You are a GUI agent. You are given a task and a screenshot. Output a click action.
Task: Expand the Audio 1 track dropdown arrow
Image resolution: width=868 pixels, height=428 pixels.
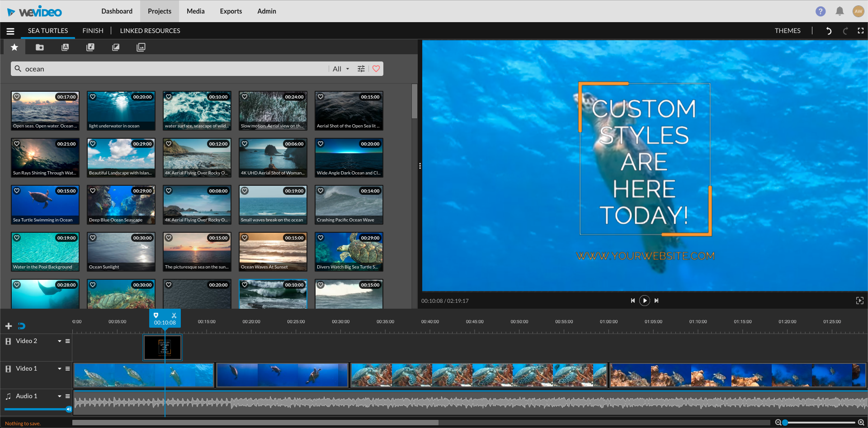pos(59,396)
